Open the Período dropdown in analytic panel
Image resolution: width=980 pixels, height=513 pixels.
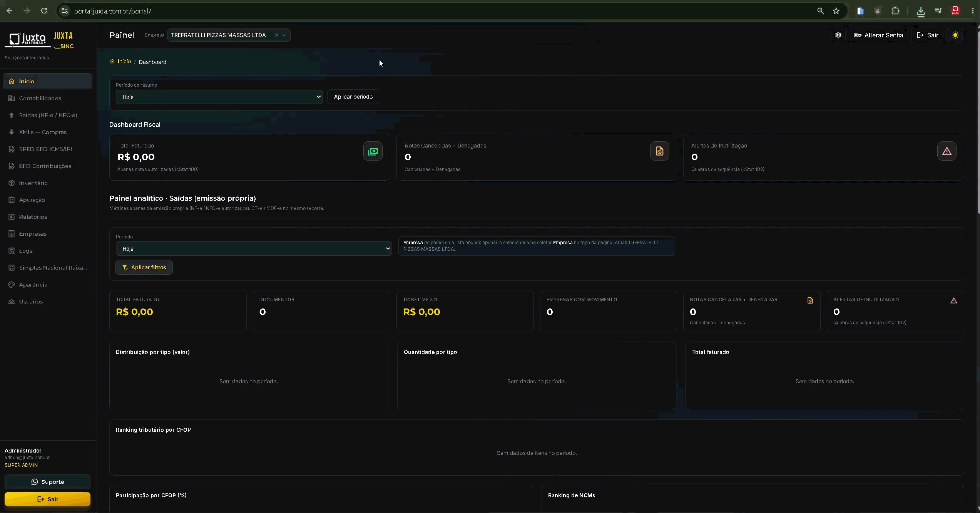click(x=254, y=249)
